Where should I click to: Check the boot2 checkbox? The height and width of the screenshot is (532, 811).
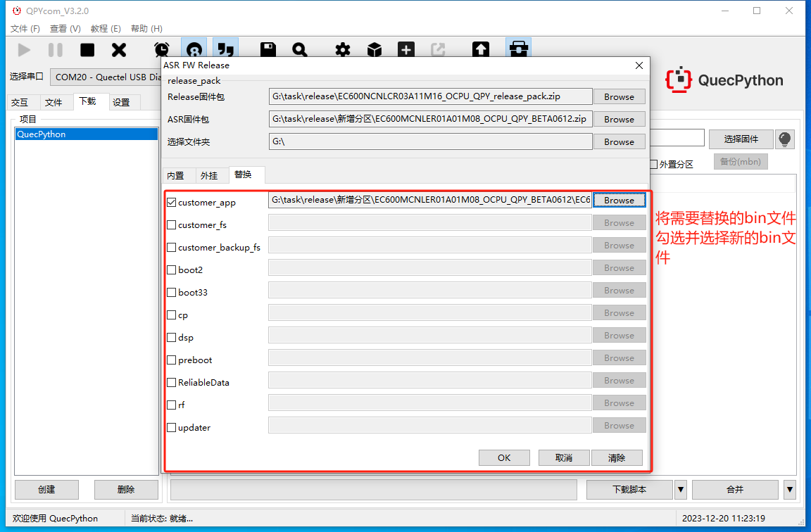point(172,270)
